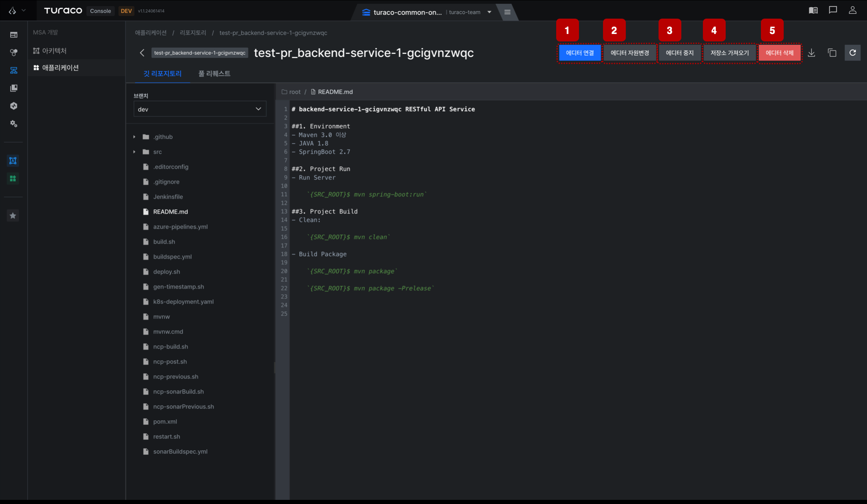Open azure-pipelines.yml file

click(x=180, y=227)
